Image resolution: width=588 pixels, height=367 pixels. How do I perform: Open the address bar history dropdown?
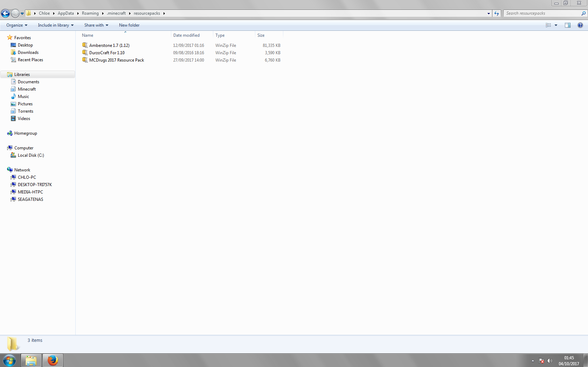click(489, 13)
